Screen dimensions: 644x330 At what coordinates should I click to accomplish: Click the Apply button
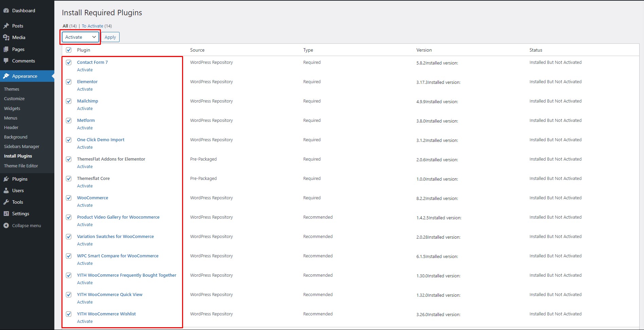coord(110,37)
